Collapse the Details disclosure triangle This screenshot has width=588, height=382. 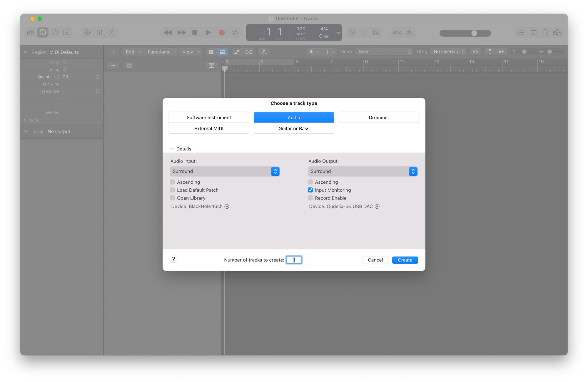click(172, 149)
